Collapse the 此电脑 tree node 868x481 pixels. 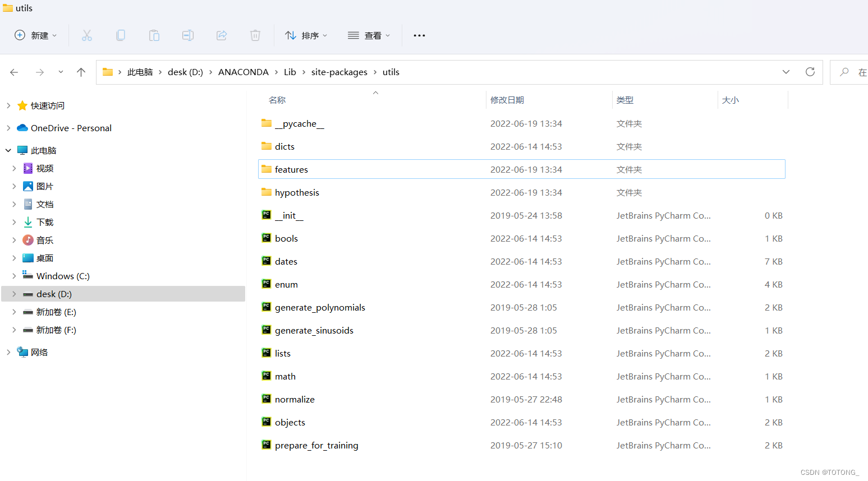tap(8, 150)
